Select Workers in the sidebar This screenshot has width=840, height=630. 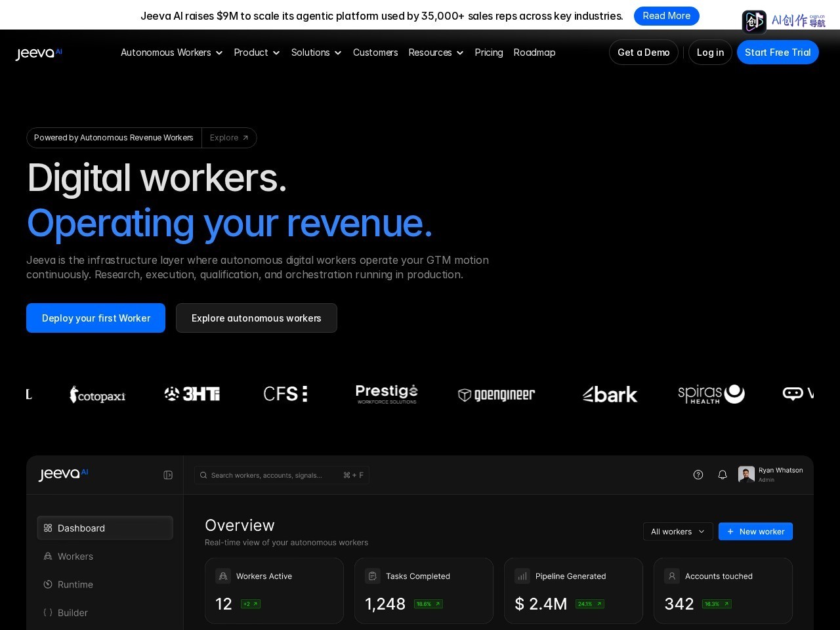click(105, 556)
